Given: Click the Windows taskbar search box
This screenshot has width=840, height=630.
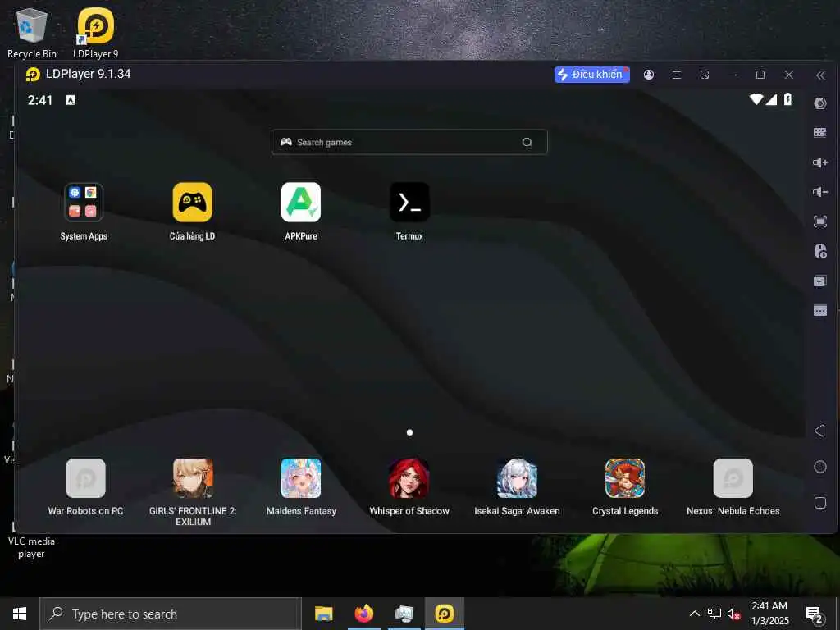Looking at the screenshot, I should point(171,614).
